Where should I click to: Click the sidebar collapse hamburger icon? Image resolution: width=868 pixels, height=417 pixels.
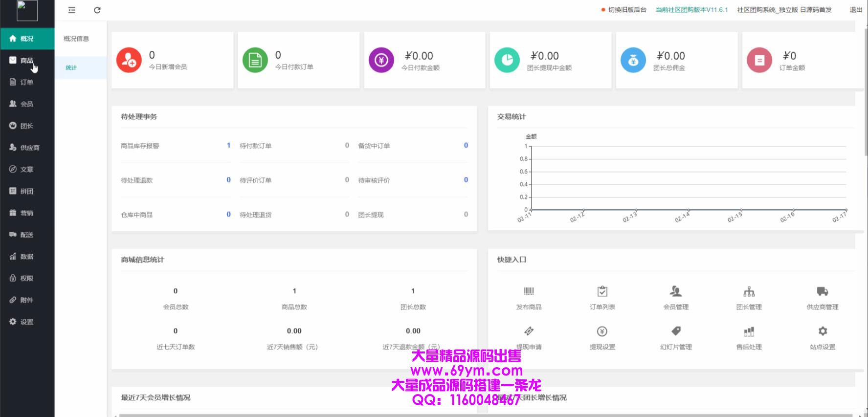click(x=72, y=10)
